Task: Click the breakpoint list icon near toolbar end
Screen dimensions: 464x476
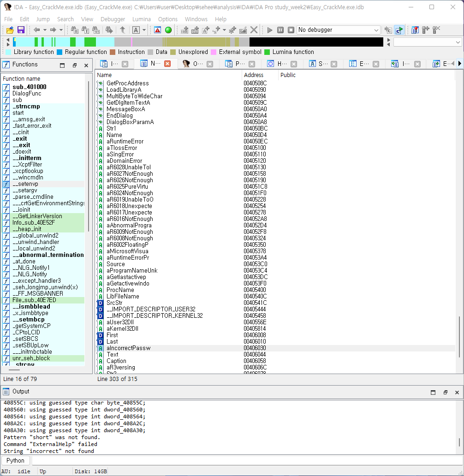Action: (415, 30)
